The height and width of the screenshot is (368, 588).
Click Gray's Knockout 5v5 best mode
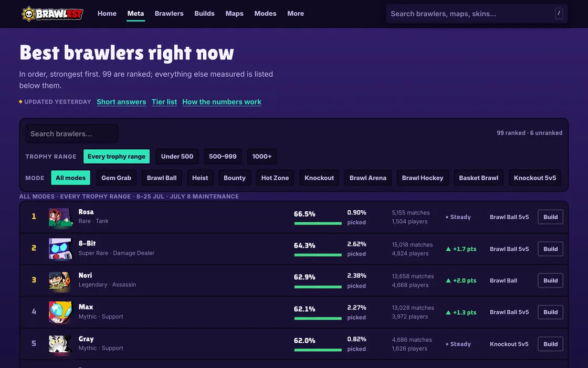[509, 344]
